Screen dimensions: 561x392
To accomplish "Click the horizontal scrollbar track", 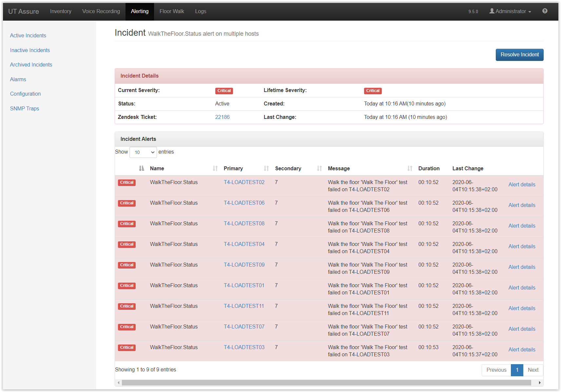I will point(326,383).
